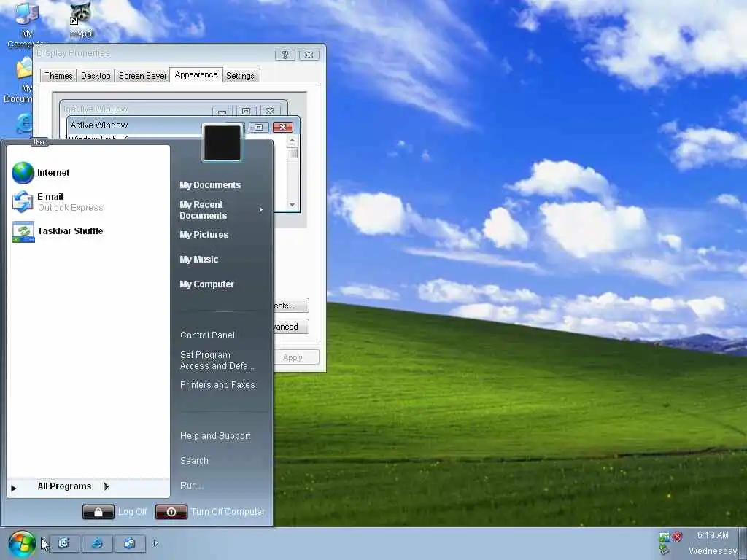Open My Computer from the Start menu
The width and height of the screenshot is (747, 560).
[x=206, y=284]
